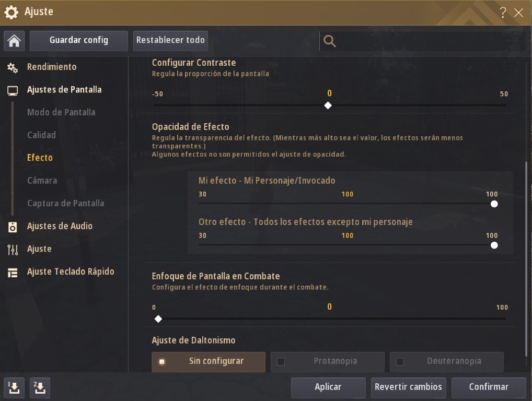Enable the Deuteranopia checkbox
Image resolution: width=532 pixels, height=401 pixels.
point(400,362)
